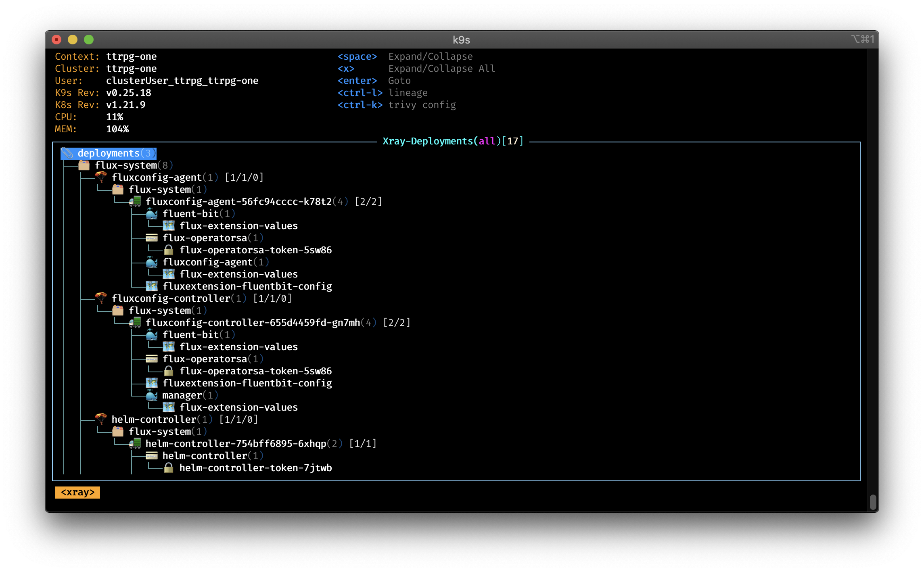Image resolution: width=924 pixels, height=572 pixels.
Task: Click the whale icon beside manager(1)
Action: tap(152, 395)
